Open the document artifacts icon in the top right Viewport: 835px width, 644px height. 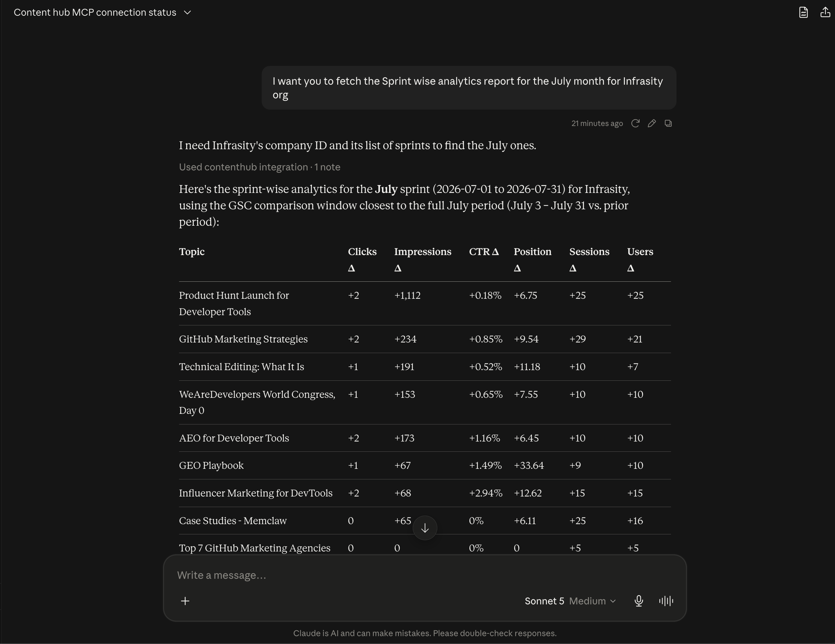pos(803,13)
